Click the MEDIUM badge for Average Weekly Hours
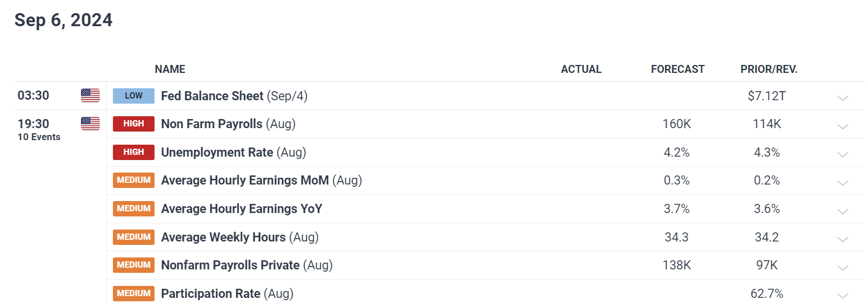This screenshot has height=303, width=868. [133, 237]
